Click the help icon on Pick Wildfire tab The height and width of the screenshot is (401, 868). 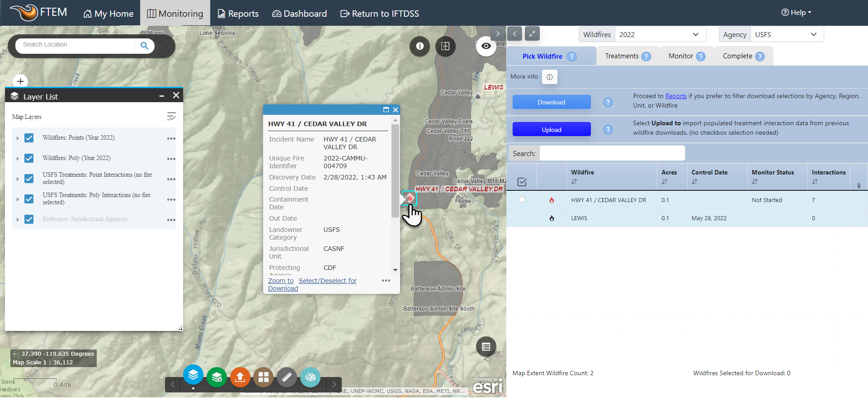pos(572,57)
